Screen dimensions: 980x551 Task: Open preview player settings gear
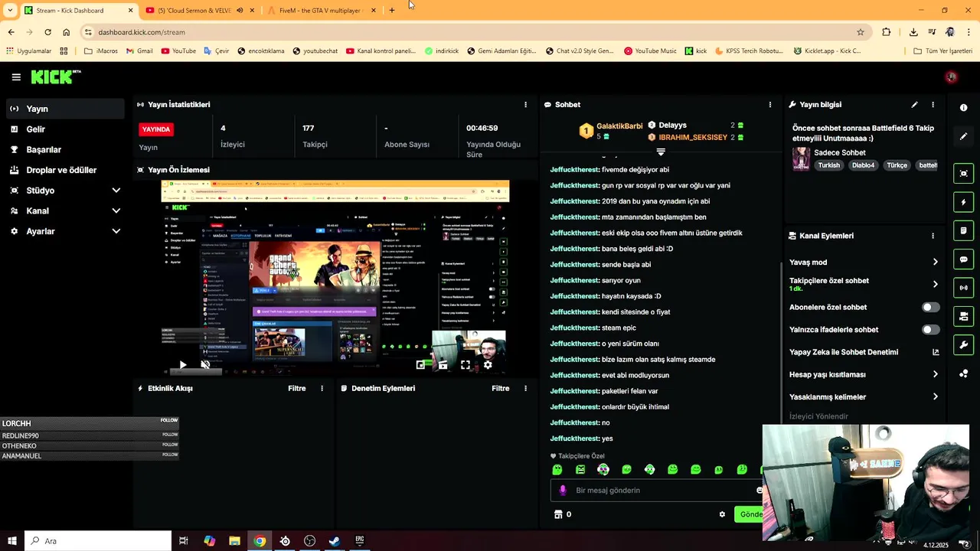[488, 365]
